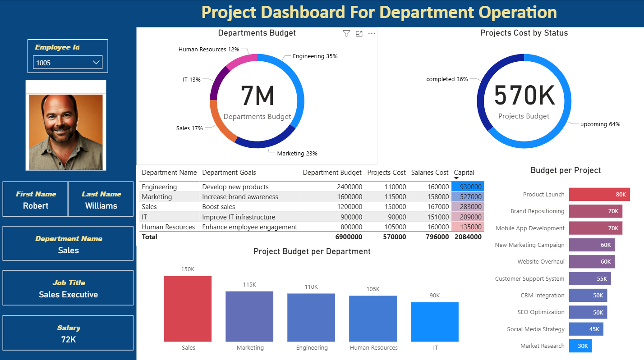Select the Product Launch bar

pos(599,195)
